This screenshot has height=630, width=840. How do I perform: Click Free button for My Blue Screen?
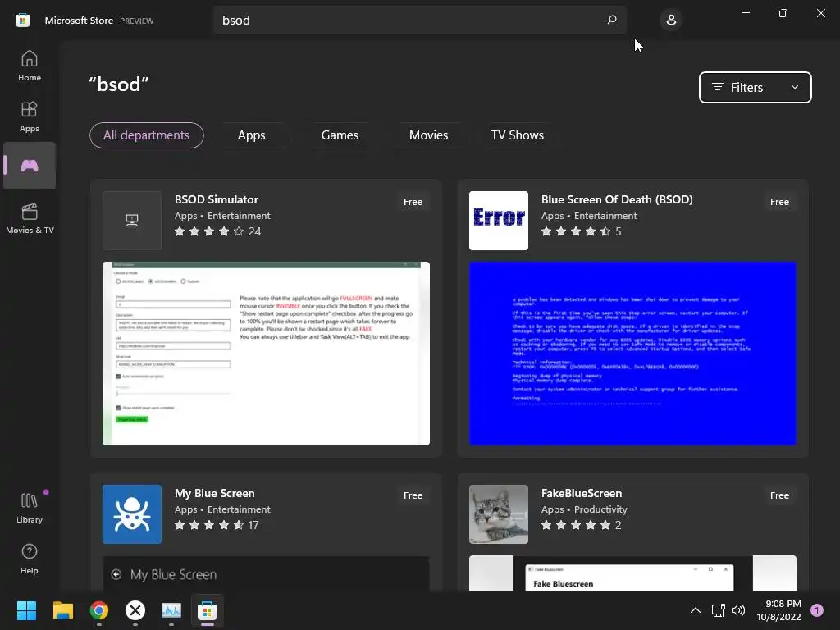pos(413,495)
